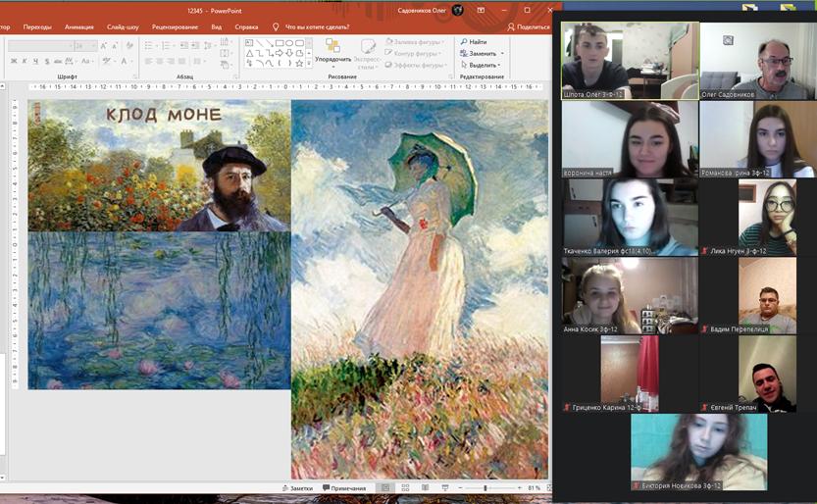Viewport: 817px width, 504px height.
Task: Click the font name input box
Action: (x=40, y=46)
